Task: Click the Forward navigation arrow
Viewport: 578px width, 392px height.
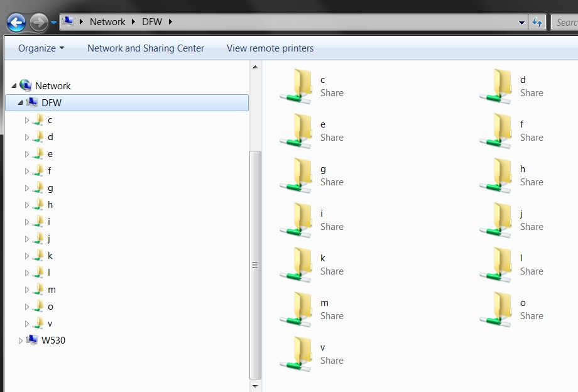Action: point(39,23)
